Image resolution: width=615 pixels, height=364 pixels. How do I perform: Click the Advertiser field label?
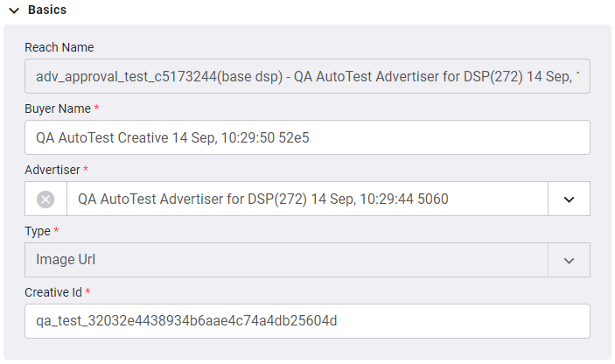click(52, 170)
